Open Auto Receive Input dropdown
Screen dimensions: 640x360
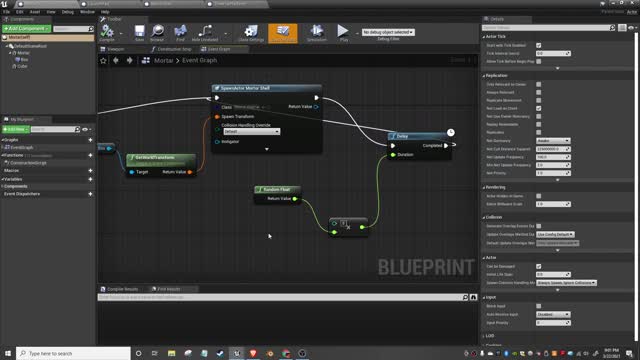click(553, 315)
